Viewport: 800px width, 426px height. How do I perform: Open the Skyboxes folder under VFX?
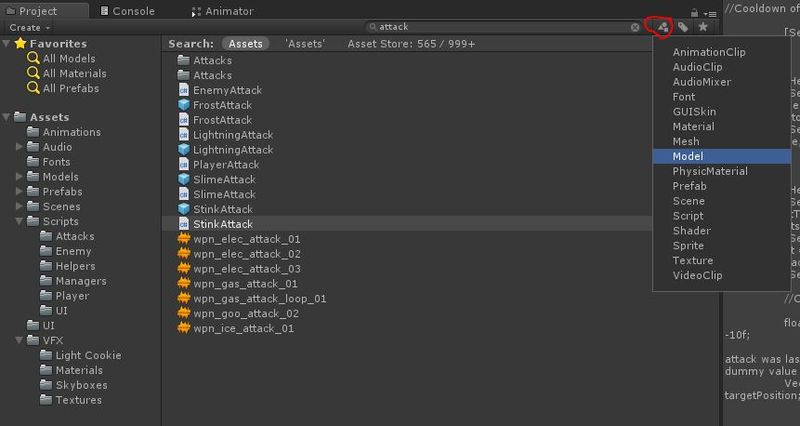click(x=74, y=385)
